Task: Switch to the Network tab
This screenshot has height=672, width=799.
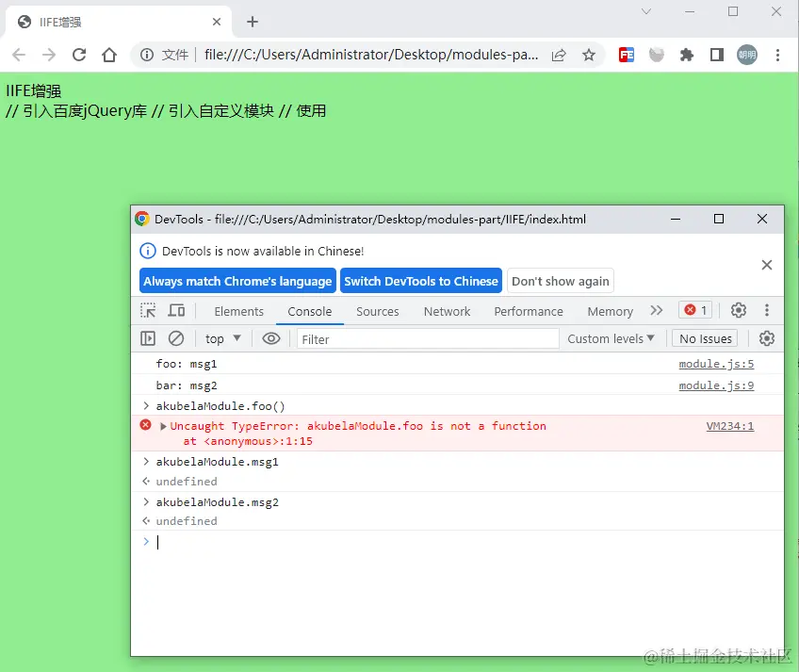Action: [x=447, y=312]
